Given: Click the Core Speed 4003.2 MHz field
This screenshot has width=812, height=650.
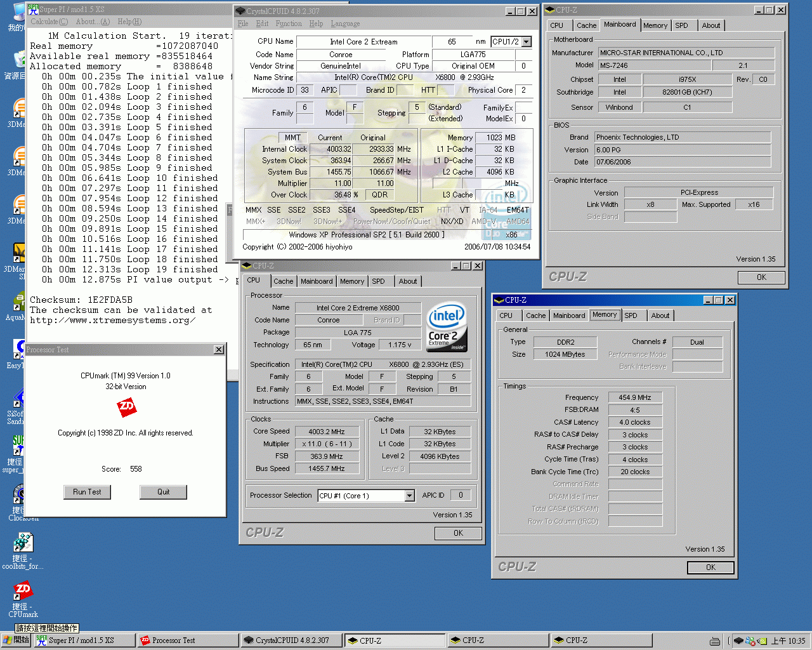Looking at the screenshot, I should 327,432.
